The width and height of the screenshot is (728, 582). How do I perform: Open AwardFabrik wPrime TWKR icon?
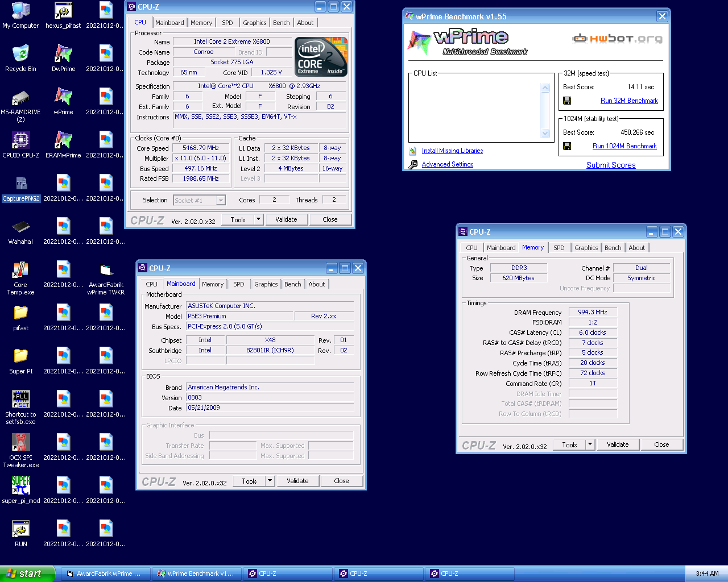coord(106,278)
